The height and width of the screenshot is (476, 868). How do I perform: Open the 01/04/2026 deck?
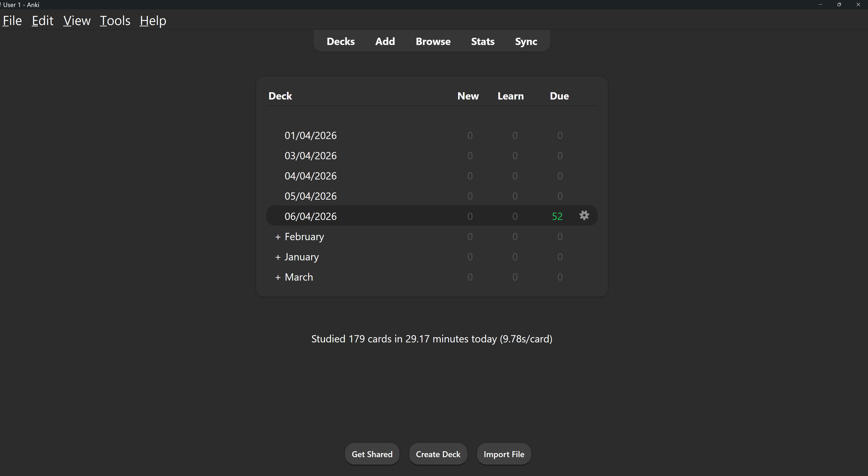click(x=310, y=135)
